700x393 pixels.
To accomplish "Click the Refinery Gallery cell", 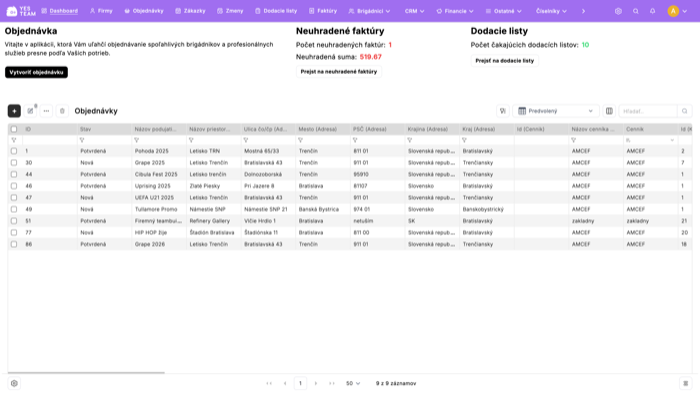I will click(213, 221).
